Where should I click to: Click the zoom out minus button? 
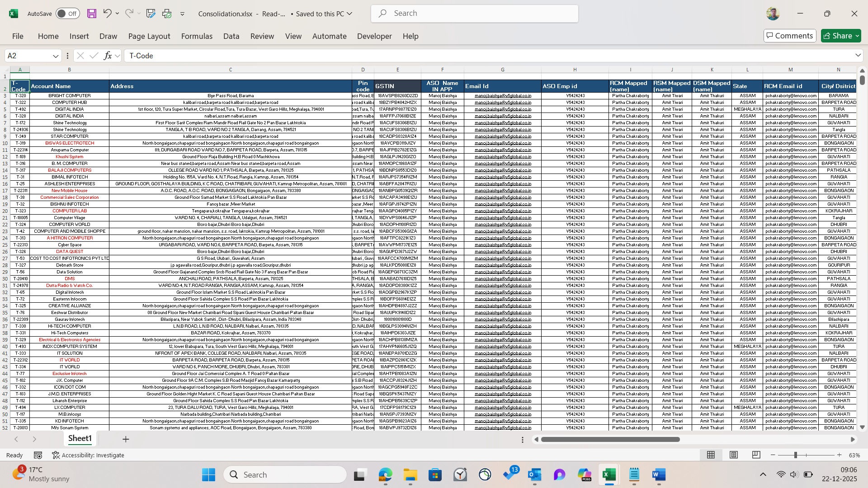coord(773,455)
